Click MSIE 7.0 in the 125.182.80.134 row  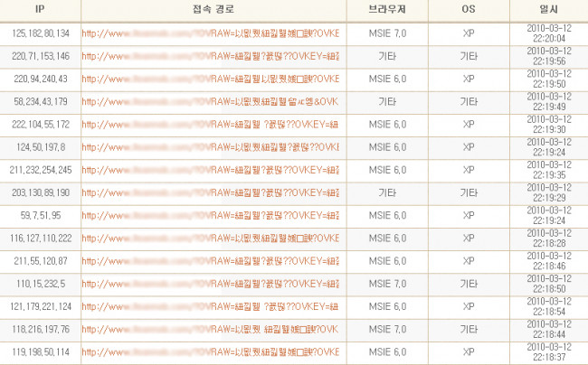pos(387,33)
